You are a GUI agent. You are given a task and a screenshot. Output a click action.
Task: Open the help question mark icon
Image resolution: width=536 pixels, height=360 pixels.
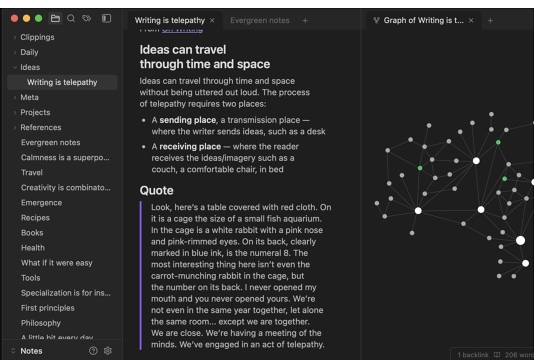tap(93, 350)
